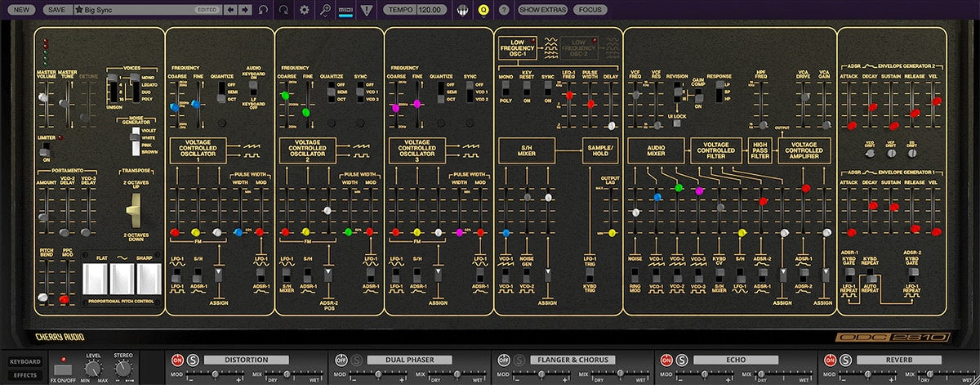Screen dimensions: 980x385
Task: Click the Cherry Audio logo
Action: [x=60, y=337]
